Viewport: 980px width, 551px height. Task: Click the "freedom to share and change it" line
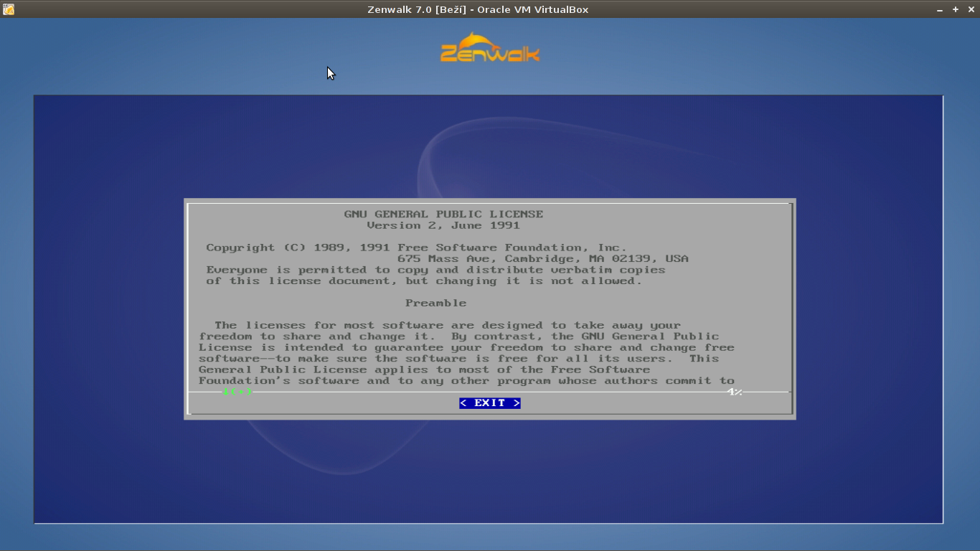(459, 336)
